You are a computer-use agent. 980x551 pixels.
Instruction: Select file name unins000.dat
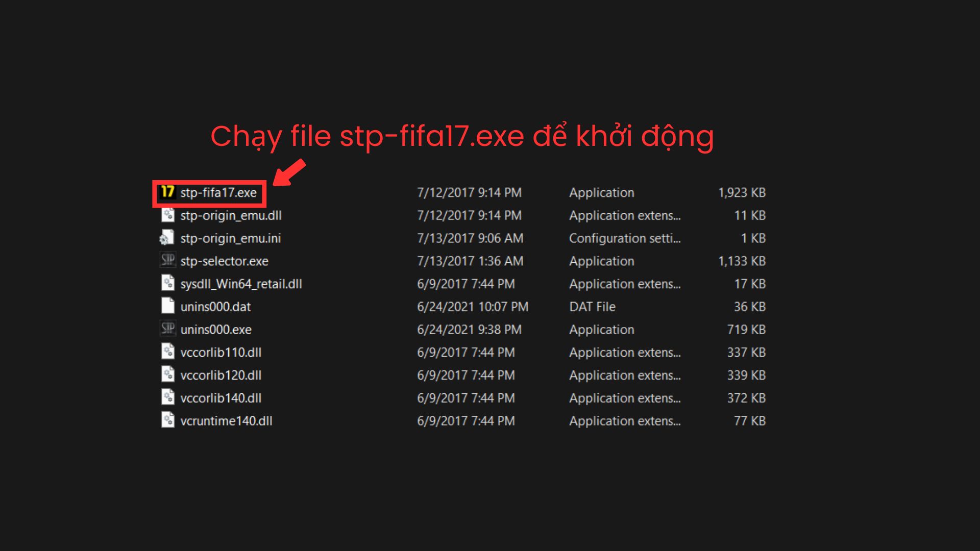tap(215, 307)
